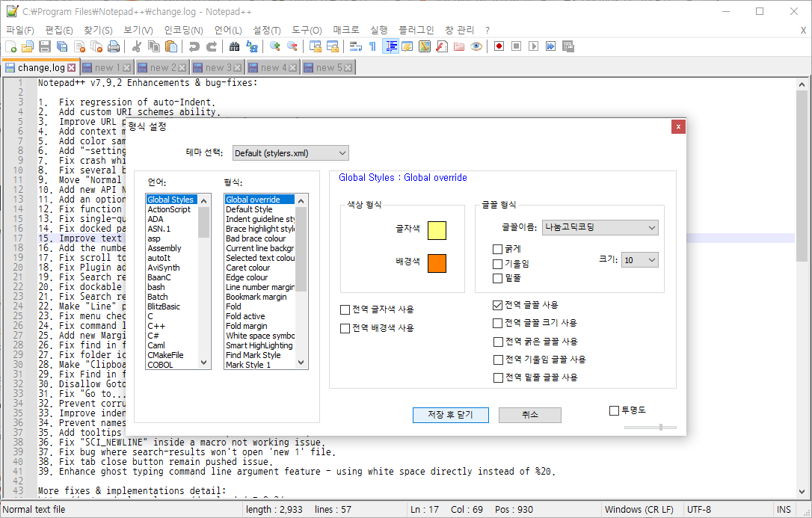The width and height of the screenshot is (812, 518).
Task: Switch to the new 3 tab
Action: coord(218,68)
